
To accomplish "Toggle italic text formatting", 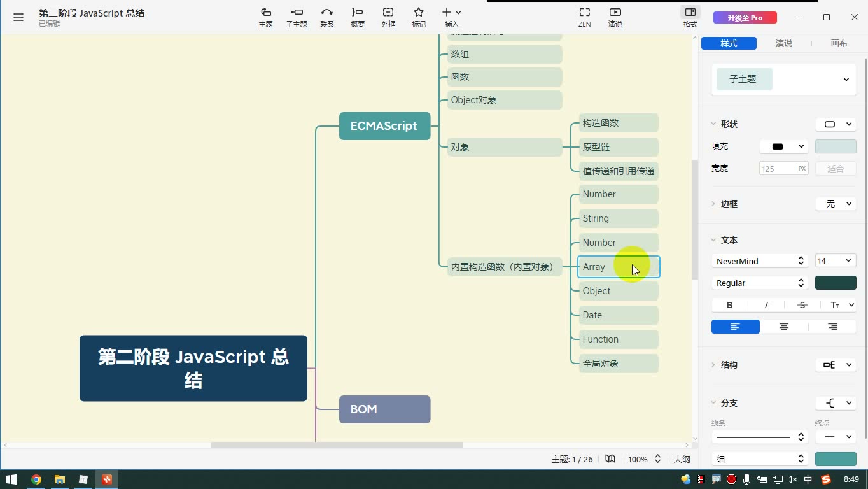I will [x=766, y=305].
